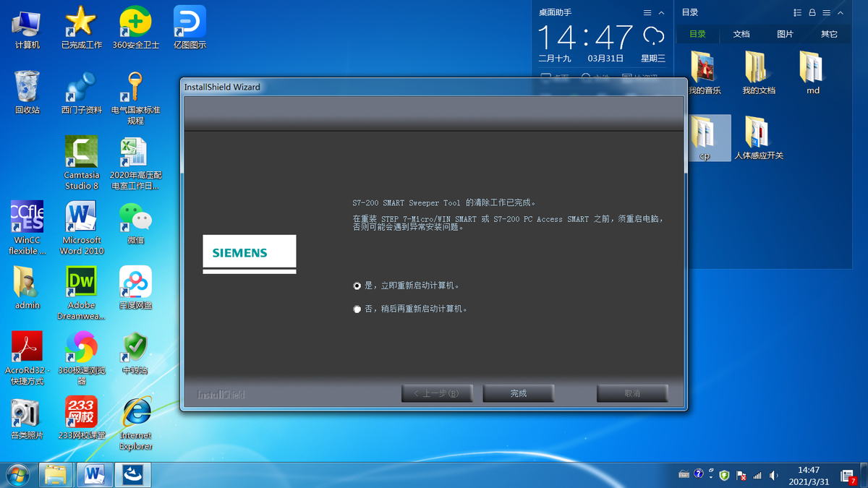This screenshot has height=488, width=868.
Task: Collapse the 目录 panel chevron
Action: [x=840, y=12]
